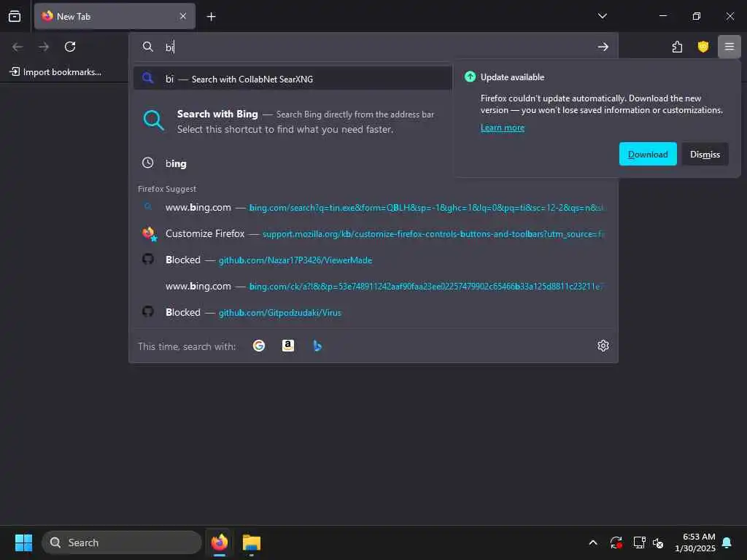Click Import bookmarks toolbar item

(55, 72)
